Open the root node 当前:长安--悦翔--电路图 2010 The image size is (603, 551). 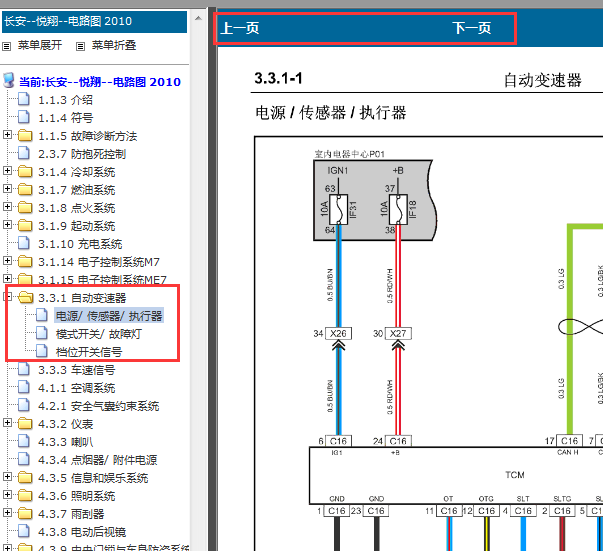(x=100, y=82)
